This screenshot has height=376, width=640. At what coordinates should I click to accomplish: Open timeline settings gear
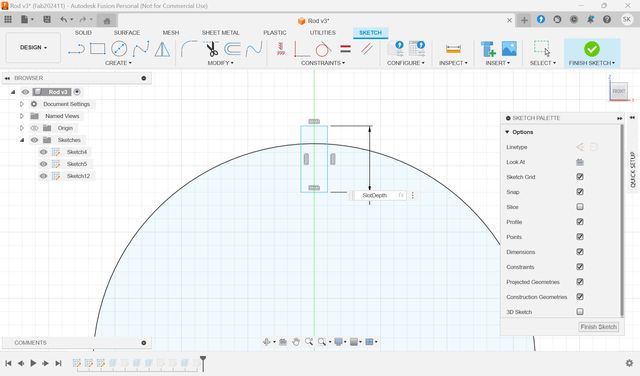coord(629,363)
